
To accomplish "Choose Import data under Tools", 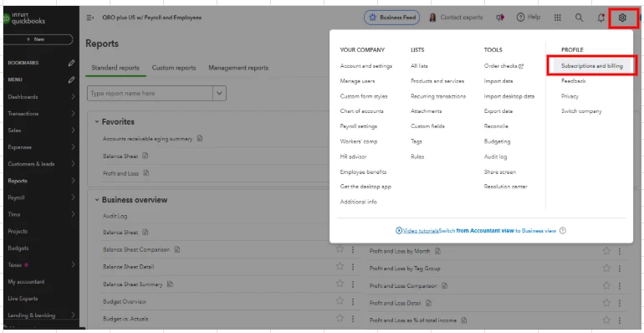I will coord(498,81).
